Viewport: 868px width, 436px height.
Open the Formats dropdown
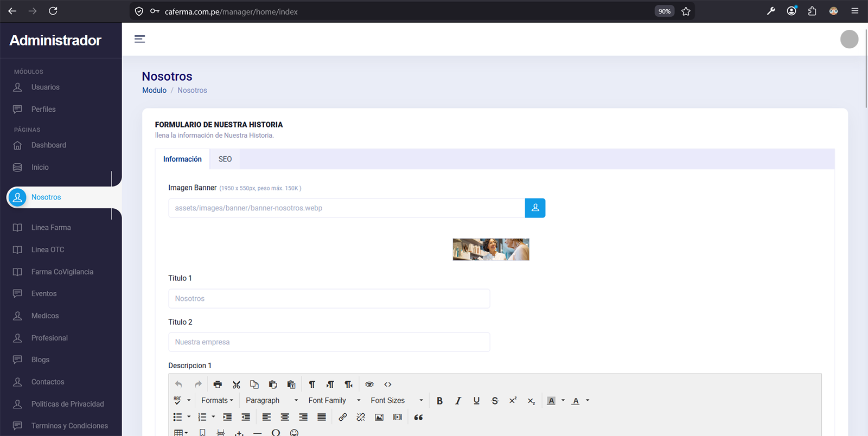click(217, 401)
